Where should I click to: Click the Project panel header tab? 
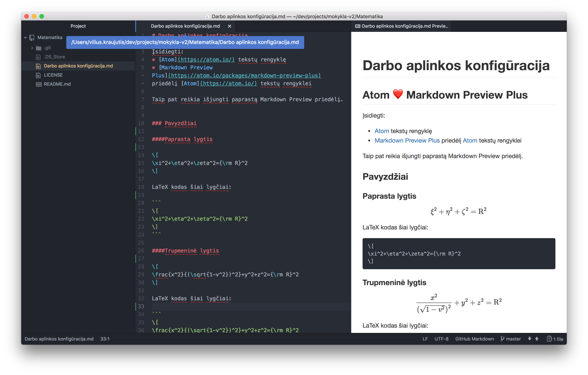pyautogui.click(x=78, y=26)
